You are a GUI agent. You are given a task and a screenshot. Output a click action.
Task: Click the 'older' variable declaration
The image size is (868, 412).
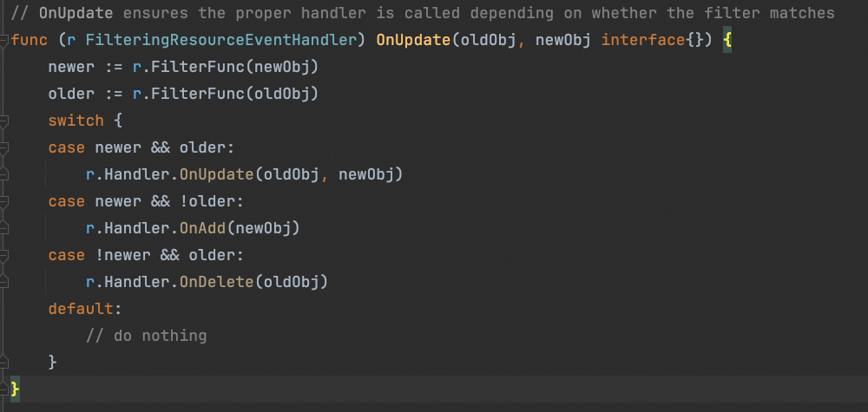(66, 95)
